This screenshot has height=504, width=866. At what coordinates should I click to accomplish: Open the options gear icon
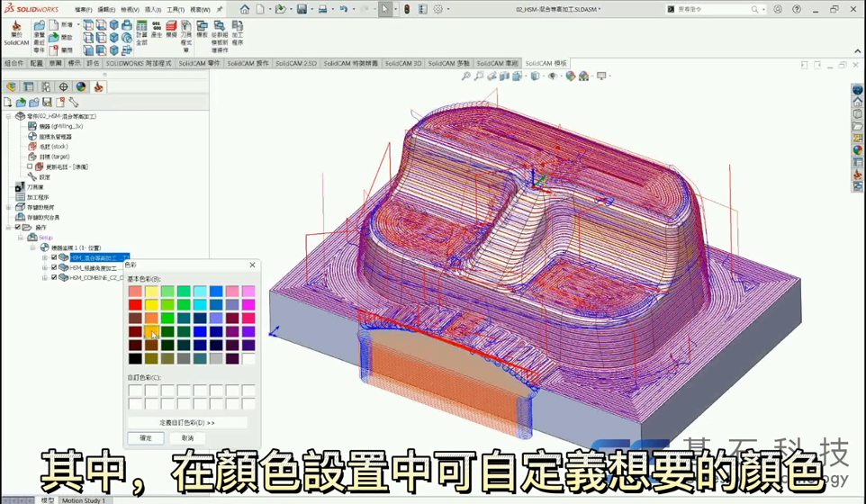(438, 9)
